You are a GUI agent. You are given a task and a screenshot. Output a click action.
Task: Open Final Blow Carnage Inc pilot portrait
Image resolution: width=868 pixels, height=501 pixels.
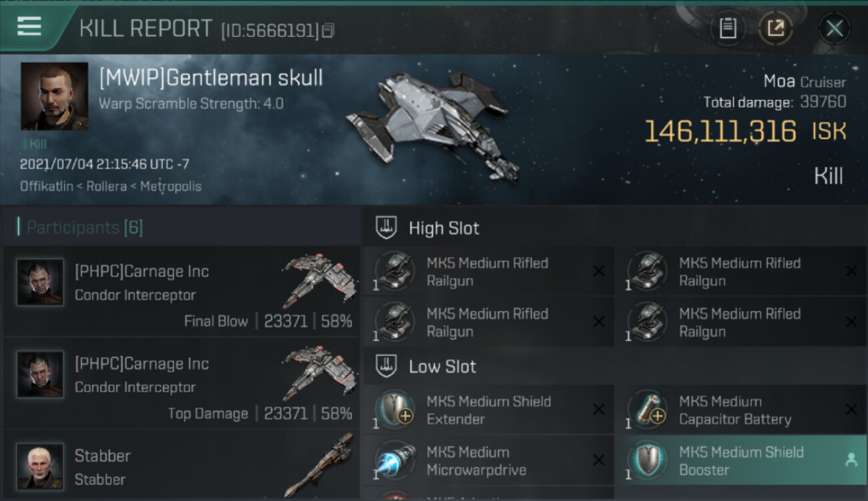click(x=40, y=283)
